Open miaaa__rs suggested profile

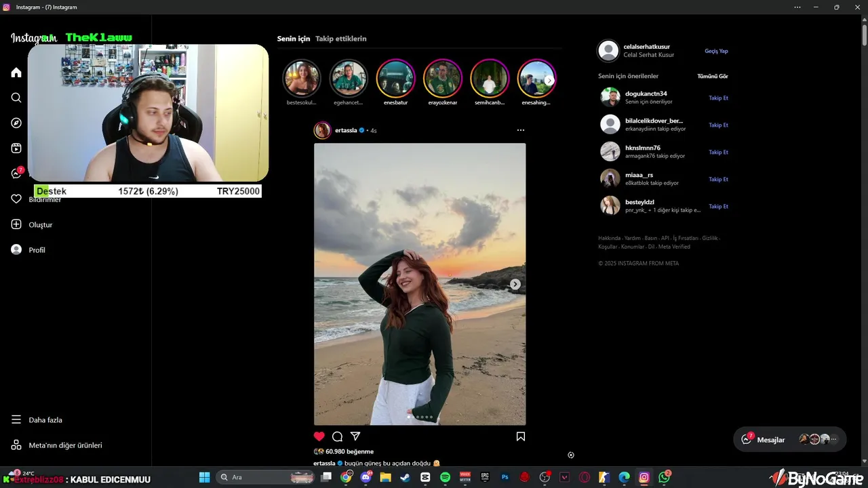(x=639, y=175)
